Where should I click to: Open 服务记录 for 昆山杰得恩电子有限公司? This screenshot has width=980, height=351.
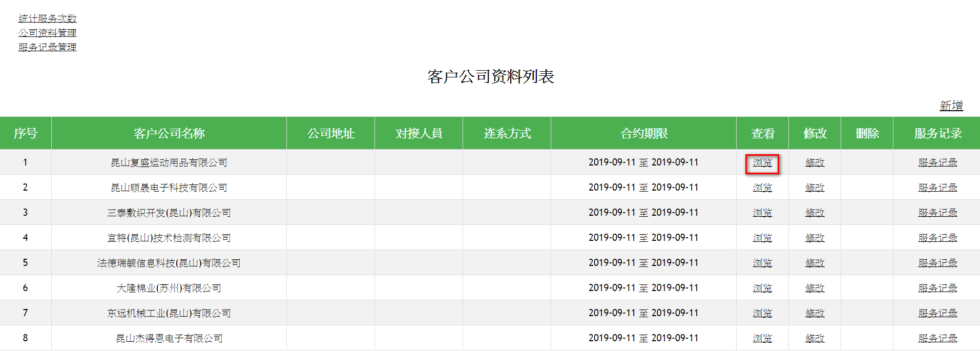pyautogui.click(x=937, y=339)
